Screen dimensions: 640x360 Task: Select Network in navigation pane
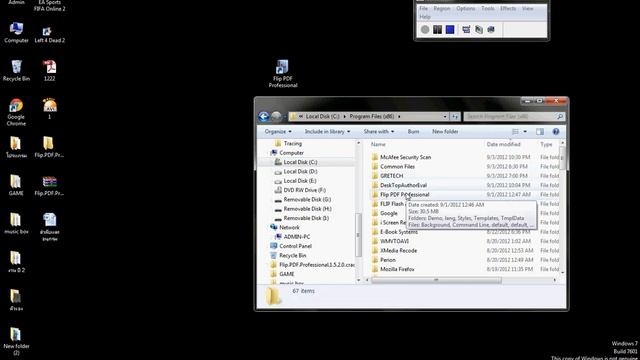tap(289, 227)
